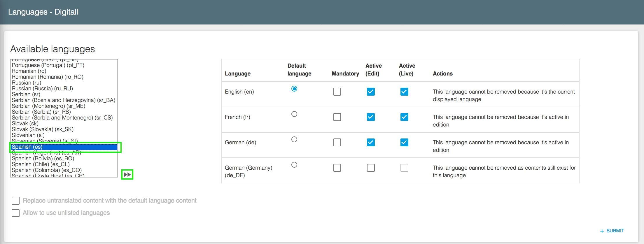Enable Replace untranslated content checkbox
The height and width of the screenshot is (244, 644).
[x=15, y=201]
